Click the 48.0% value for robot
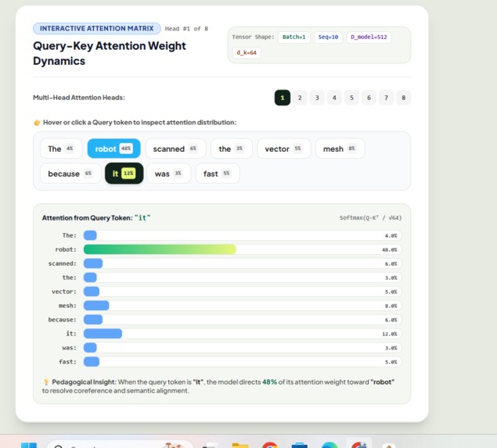 point(390,250)
